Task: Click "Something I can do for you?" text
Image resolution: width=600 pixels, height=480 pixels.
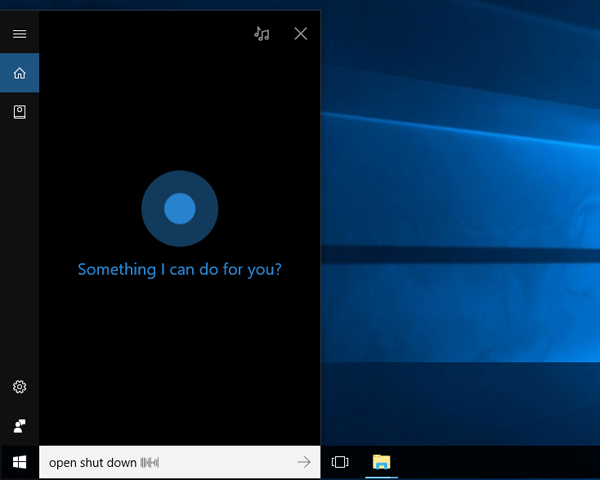Action: [x=179, y=269]
